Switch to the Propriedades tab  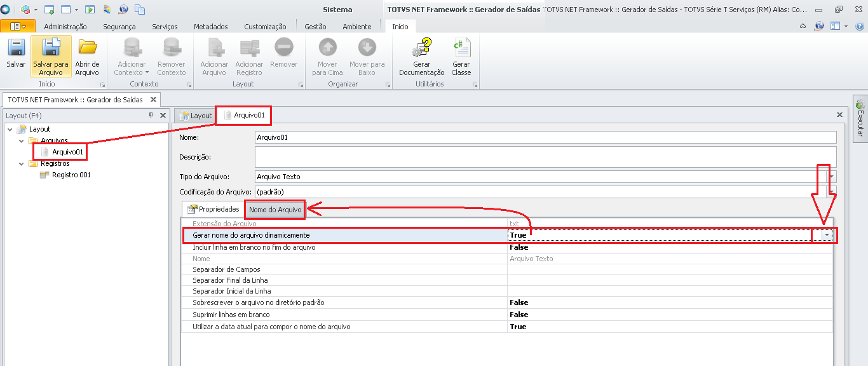point(214,209)
